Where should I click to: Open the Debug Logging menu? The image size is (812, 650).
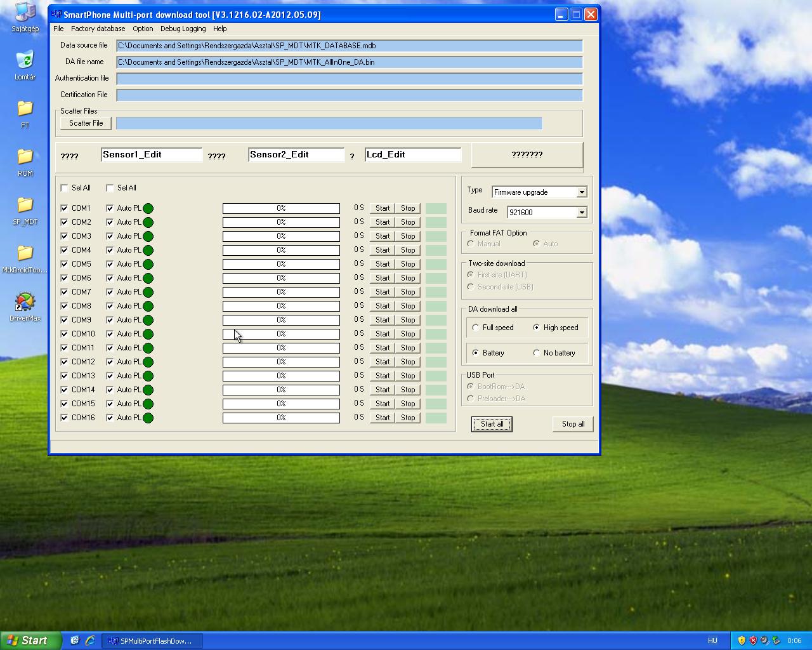pos(183,29)
